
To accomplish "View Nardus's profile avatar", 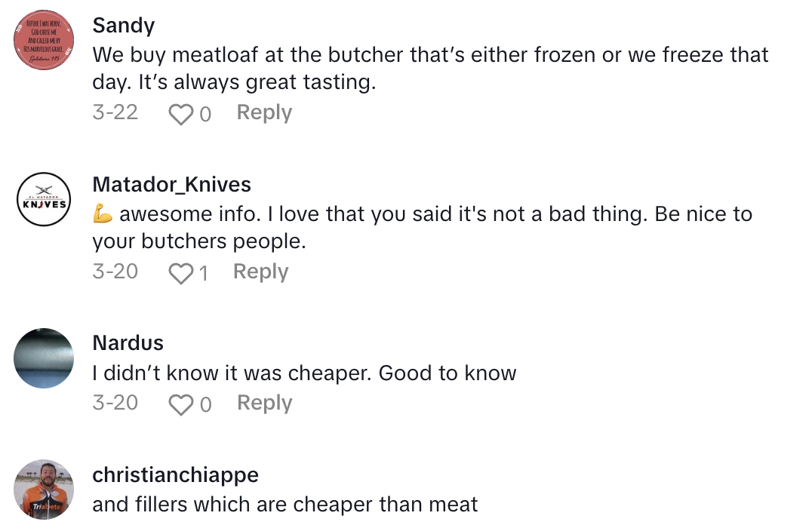I will click(x=45, y=358).
